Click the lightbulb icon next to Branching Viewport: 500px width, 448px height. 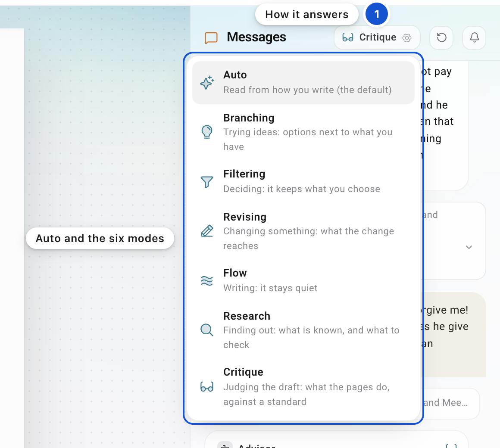click(x=206, y=132)
